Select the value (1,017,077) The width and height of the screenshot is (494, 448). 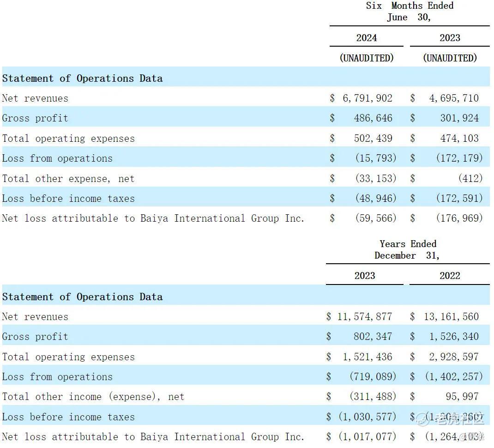click(x=367, y=436)
